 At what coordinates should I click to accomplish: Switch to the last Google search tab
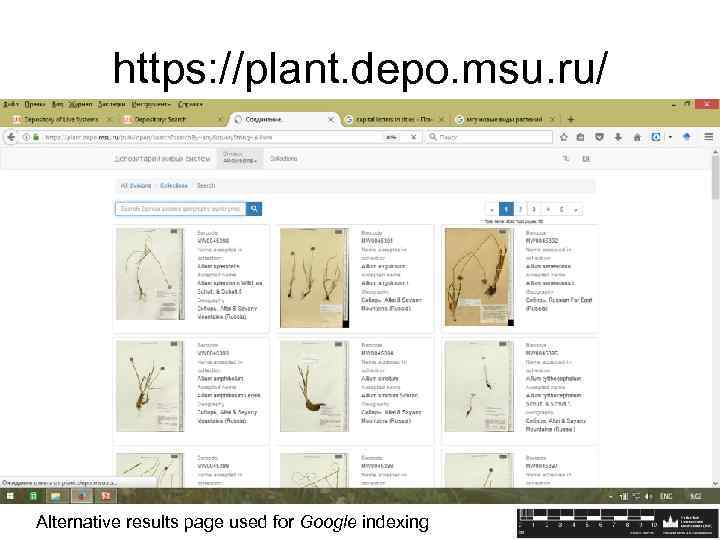tap(504, 119)
